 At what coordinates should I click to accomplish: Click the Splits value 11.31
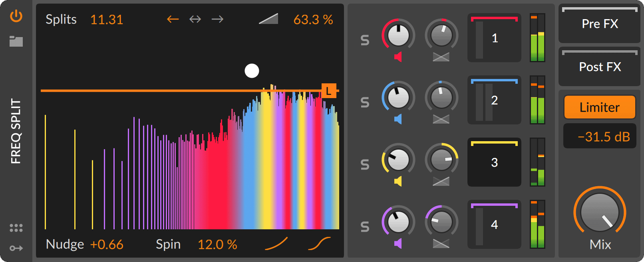tap(107, 20)
